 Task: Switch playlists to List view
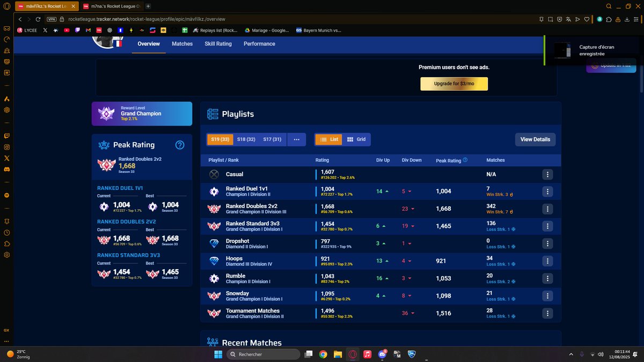[x=330, y=139]
